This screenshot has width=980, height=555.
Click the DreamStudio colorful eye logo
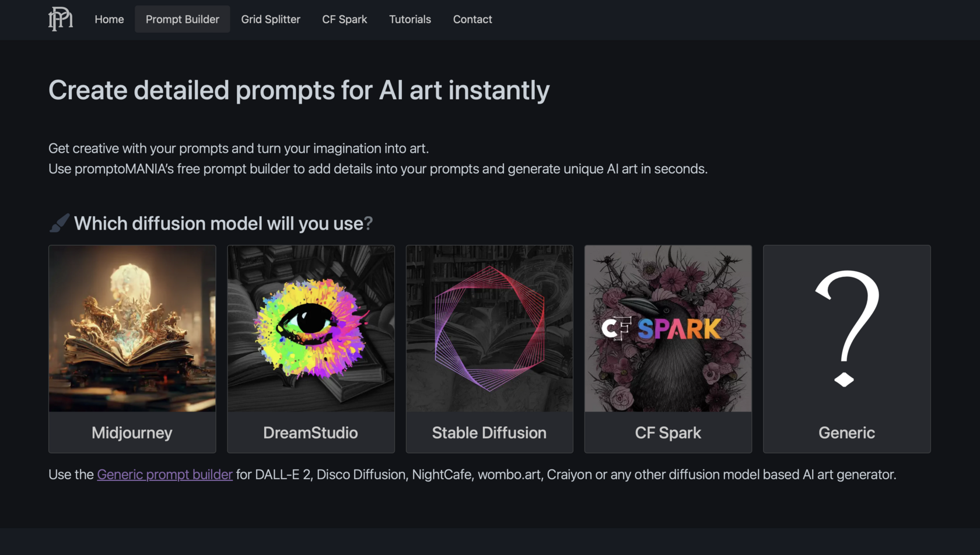[x=311, y=329]
